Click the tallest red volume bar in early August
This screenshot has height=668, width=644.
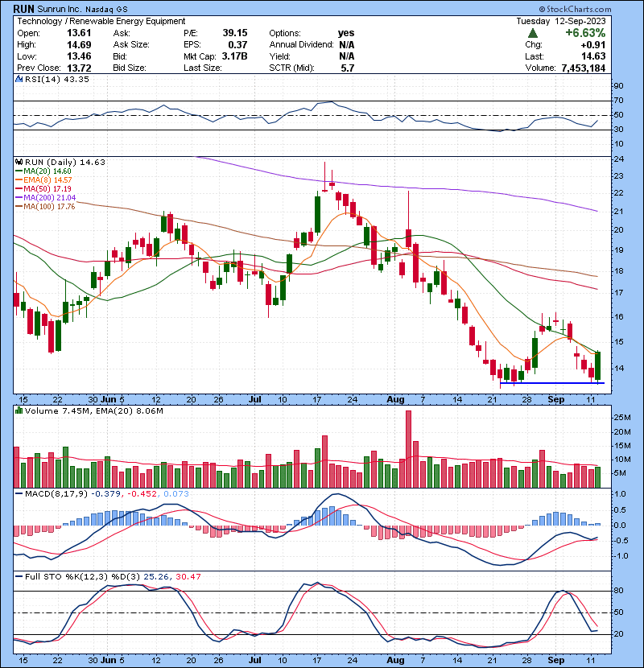(408, 449)
